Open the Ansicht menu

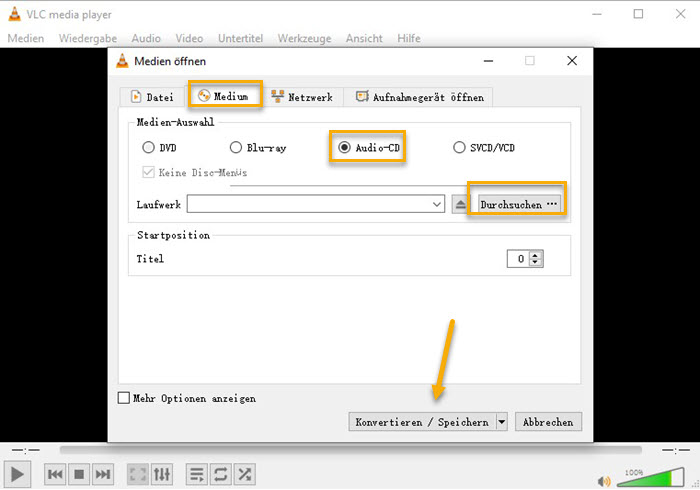pos(364,38)
